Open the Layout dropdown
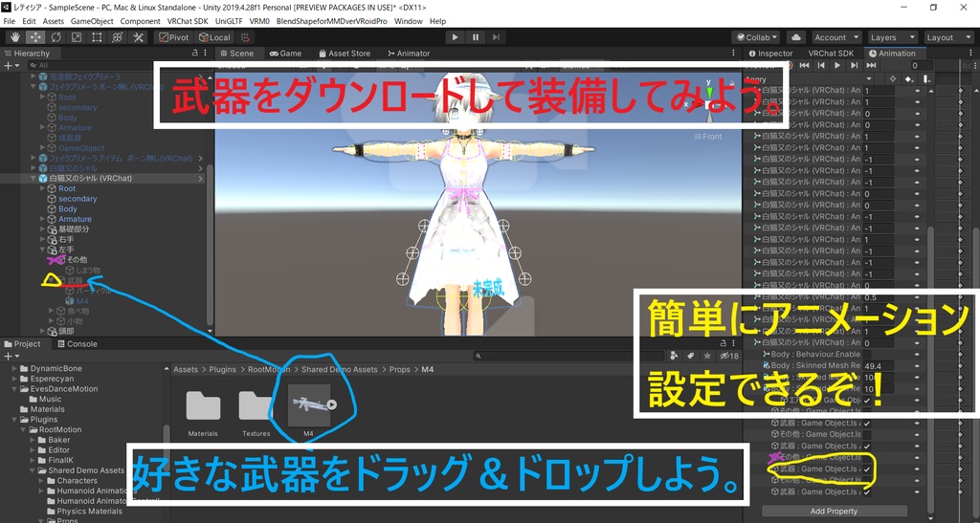Viewport: 980px width, 523px height. (948, 37)
